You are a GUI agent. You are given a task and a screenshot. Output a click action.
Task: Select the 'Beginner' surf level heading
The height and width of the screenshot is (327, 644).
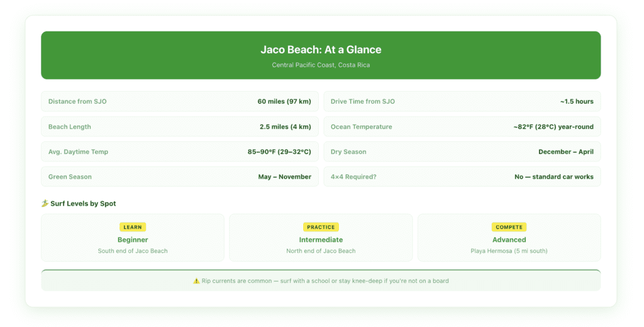(133, 240)
